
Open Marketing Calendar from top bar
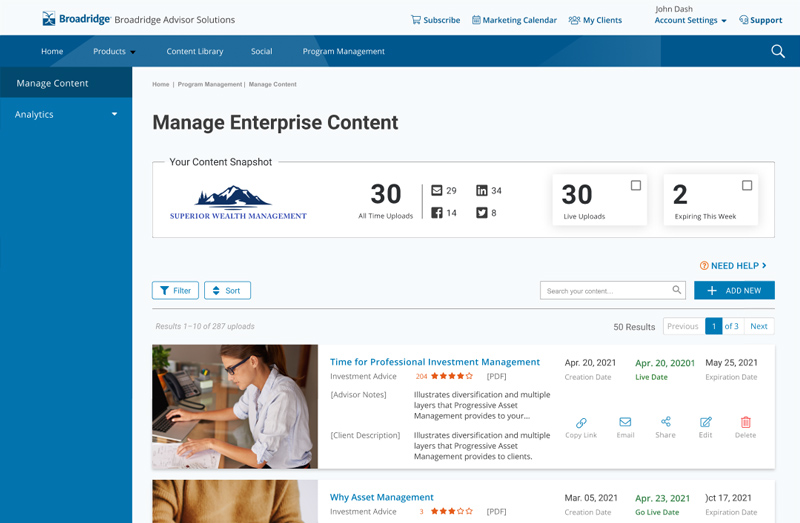click(514, 20)
